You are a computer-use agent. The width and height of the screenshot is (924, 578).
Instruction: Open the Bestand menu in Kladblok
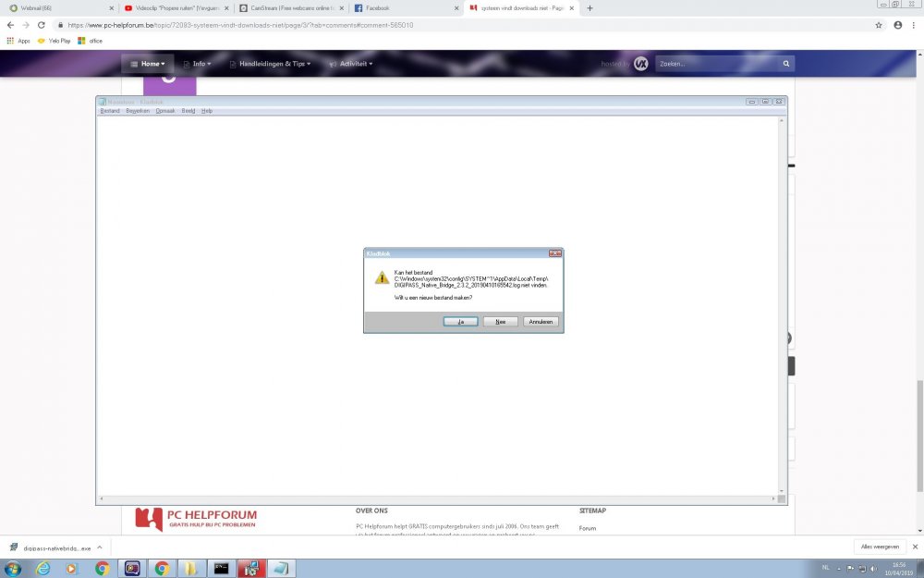pyautogui.click(x=110, y=111)
